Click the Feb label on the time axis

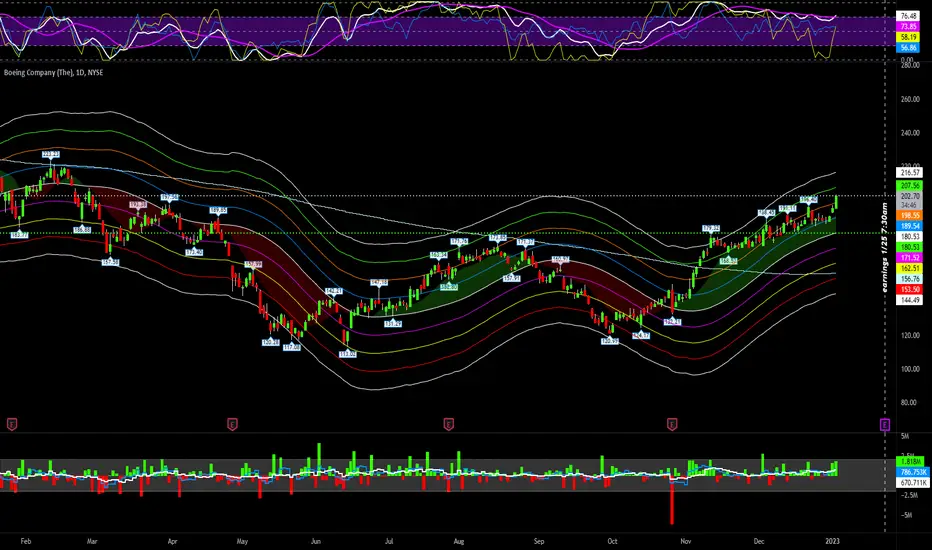[26, 541]
